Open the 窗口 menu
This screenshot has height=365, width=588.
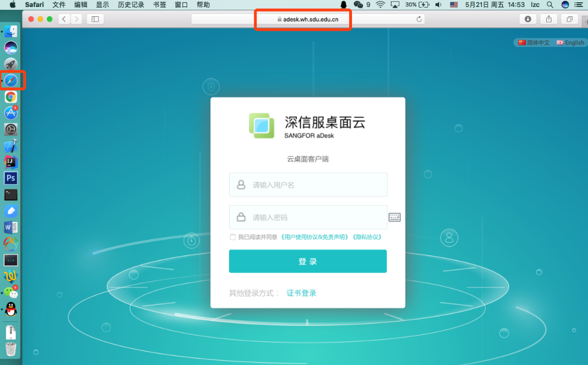tap(181, 5)
